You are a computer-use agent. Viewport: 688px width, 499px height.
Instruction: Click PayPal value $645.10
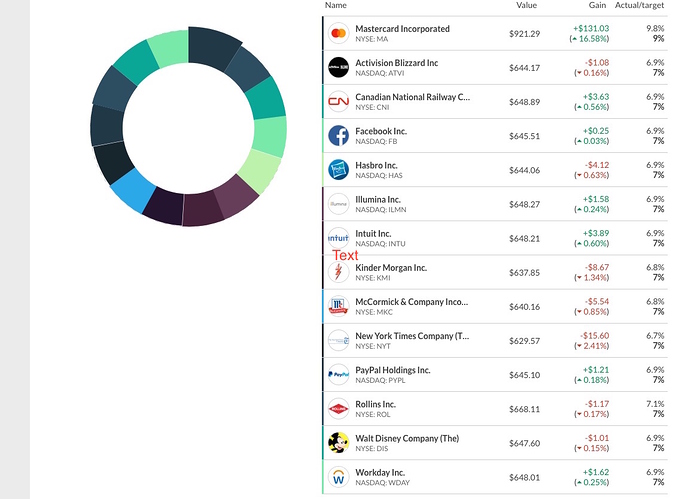[x=524, y=375]
